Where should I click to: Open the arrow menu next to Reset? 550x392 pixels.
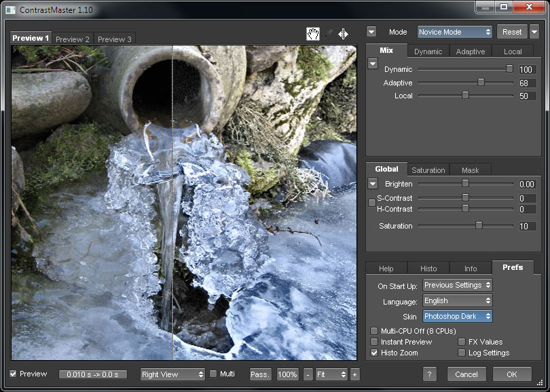click(x=534, y=32)
